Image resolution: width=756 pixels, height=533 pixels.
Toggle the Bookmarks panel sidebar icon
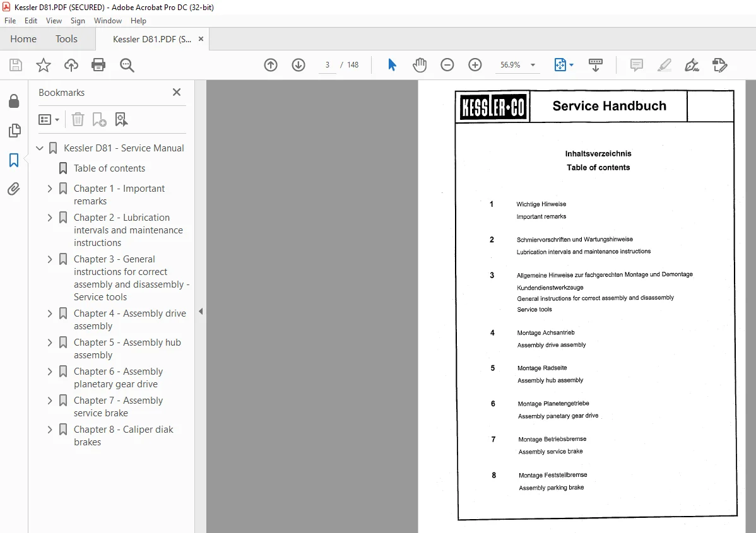(14, 160)
